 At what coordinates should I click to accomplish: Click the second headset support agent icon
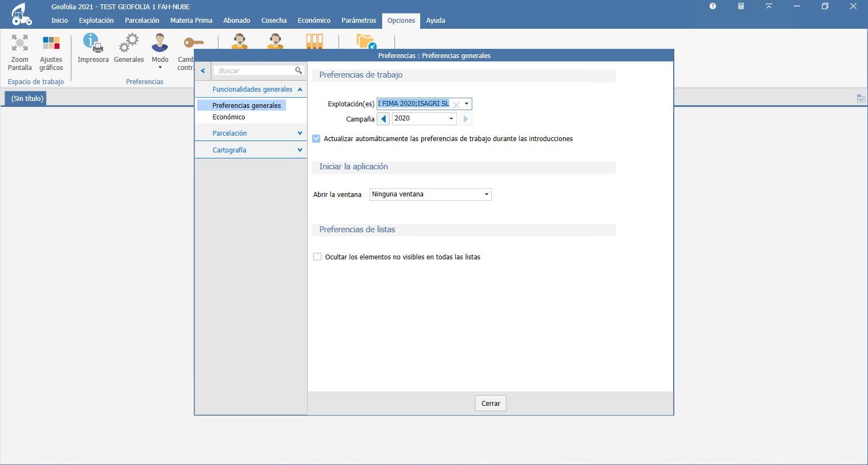(275, 42)
